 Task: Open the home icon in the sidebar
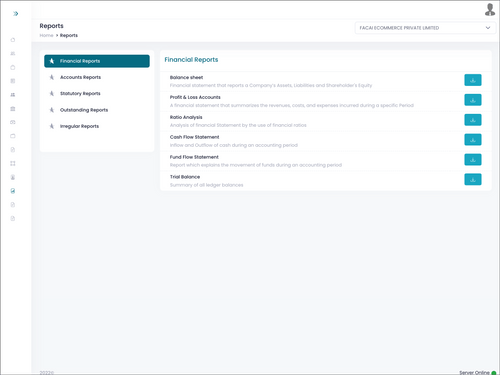pos(13,40)
